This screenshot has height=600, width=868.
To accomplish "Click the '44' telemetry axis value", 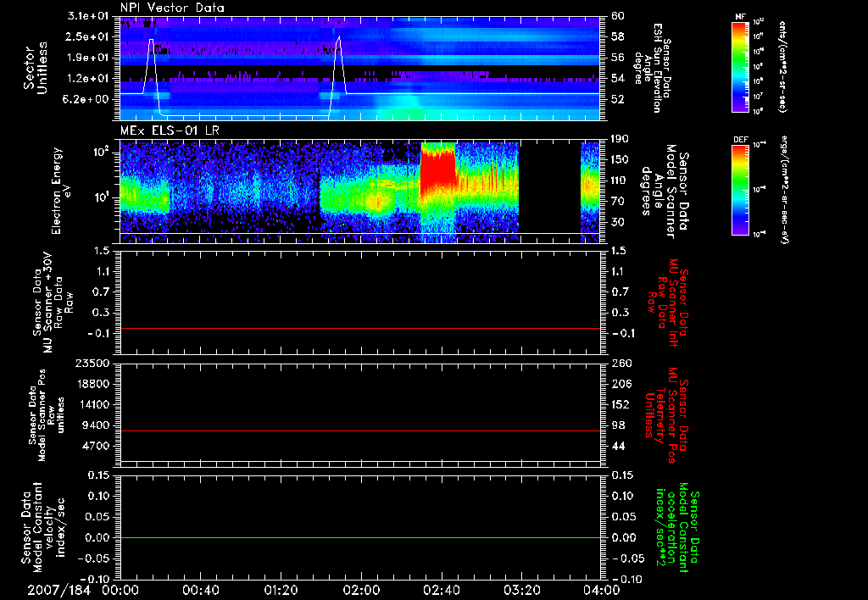I will click(618, 446).
